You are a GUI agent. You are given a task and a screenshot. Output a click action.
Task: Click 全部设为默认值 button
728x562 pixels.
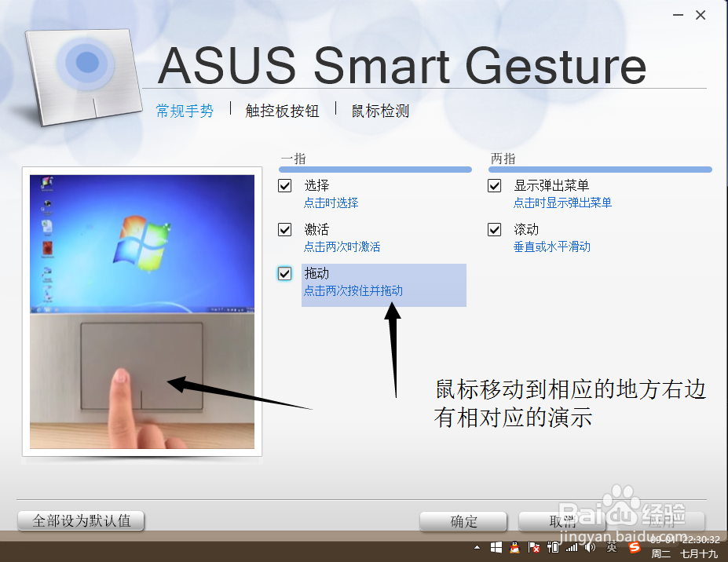[x=81, y=520]
